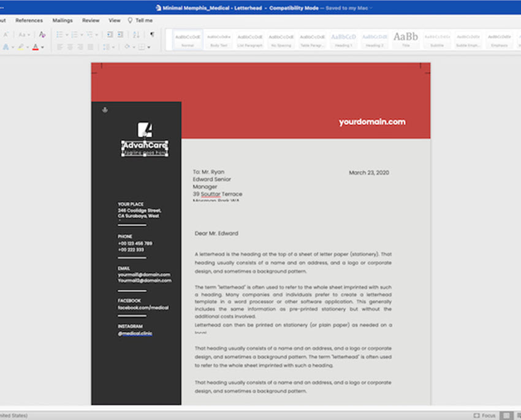Toggle justified paragraph alignment
Screen dimensions: 521x420
click(x=91, y=47)
